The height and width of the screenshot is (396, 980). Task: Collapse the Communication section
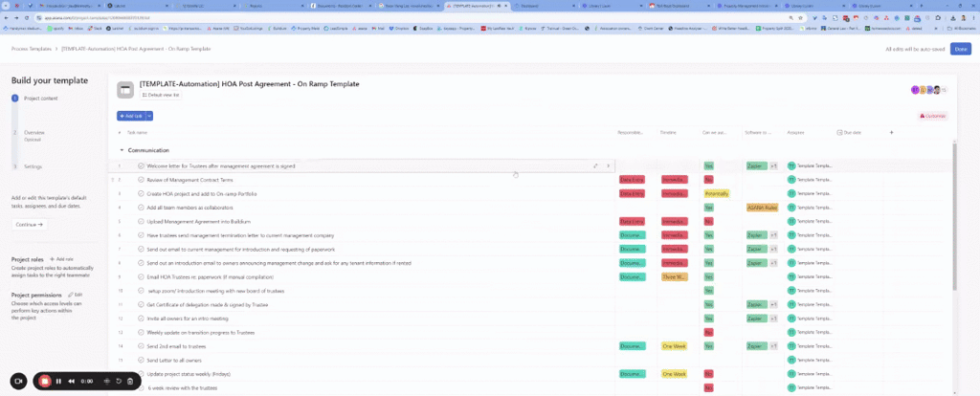tap(122, 150)
